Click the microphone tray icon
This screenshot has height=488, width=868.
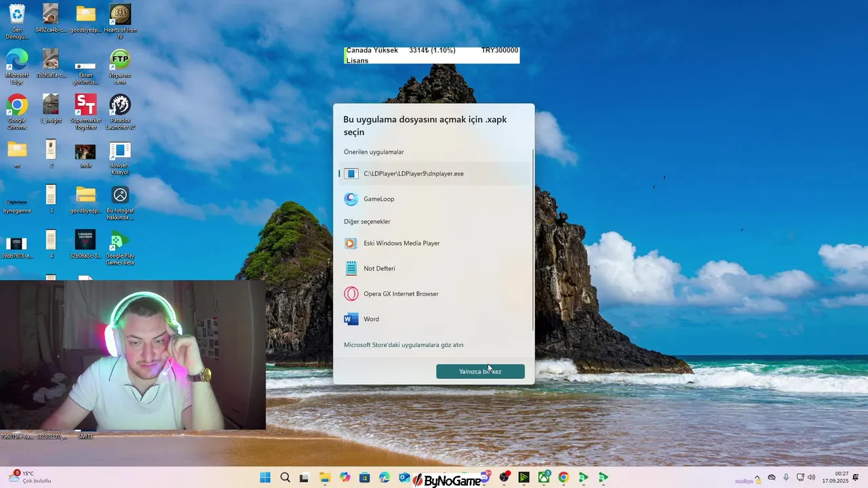786,477
